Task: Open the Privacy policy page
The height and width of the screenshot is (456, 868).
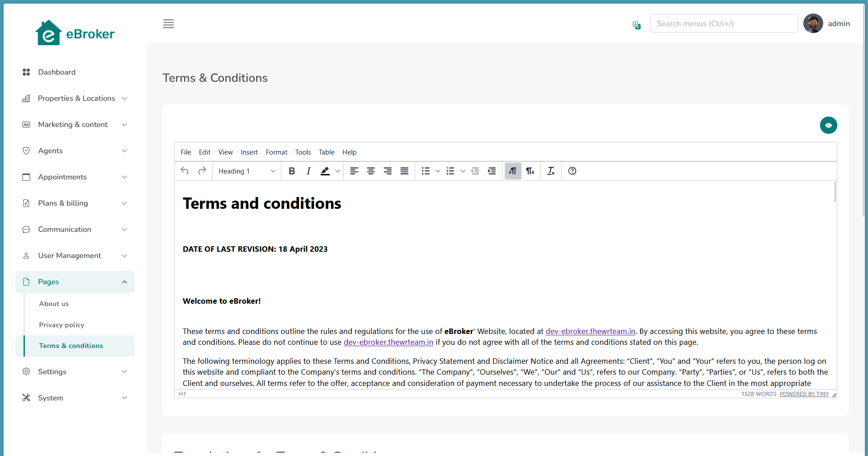Action: point(62,324)
